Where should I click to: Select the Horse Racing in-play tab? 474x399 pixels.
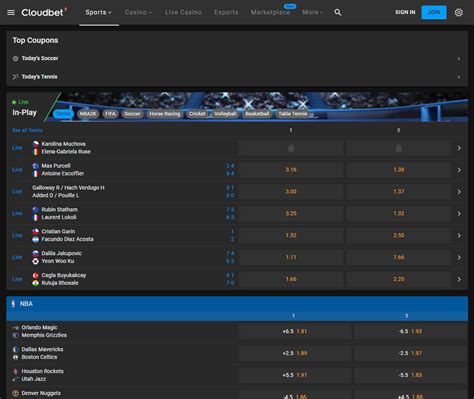click(x=165, y=114)
